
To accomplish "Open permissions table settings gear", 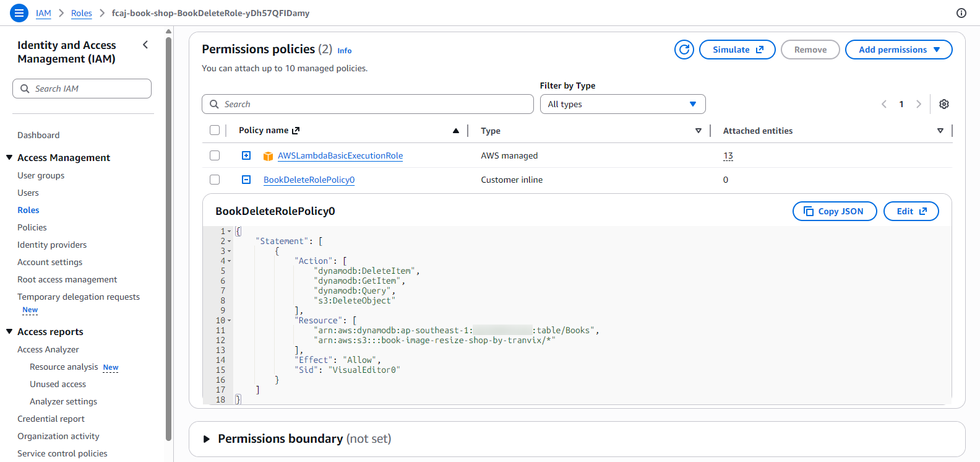I will point(943,104).
